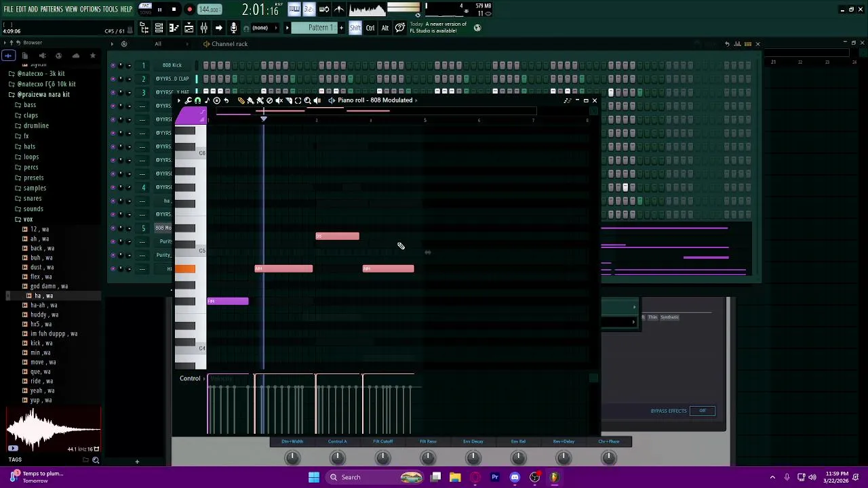Click the microphone recording icon

click(x=233, y=28)
